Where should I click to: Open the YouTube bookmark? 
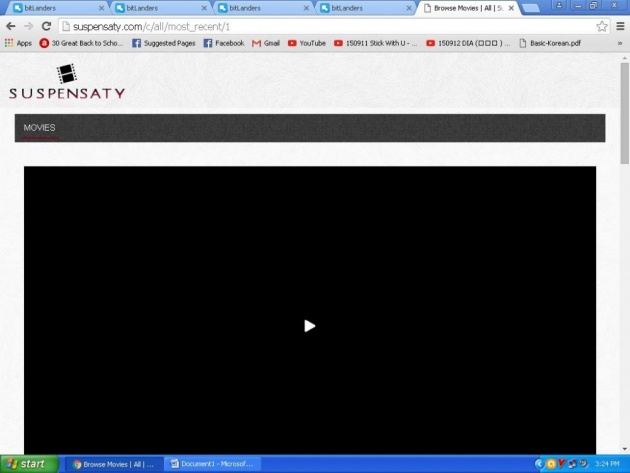point(307,43)
